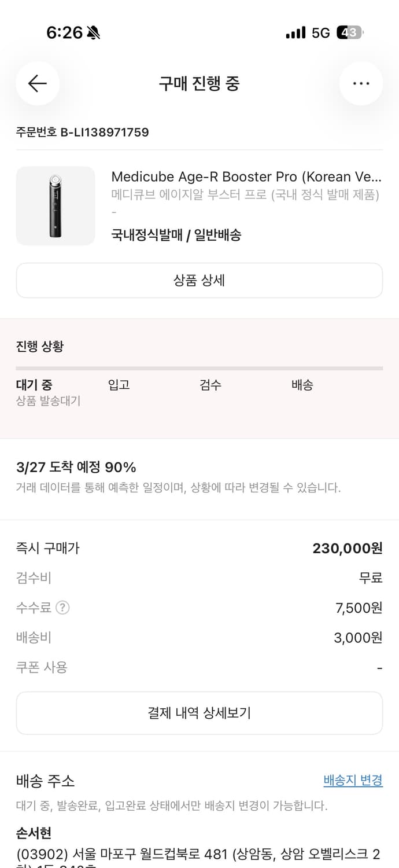Tap the Medicube product thumbnail image
399x868 pixels.
[56, 206]
